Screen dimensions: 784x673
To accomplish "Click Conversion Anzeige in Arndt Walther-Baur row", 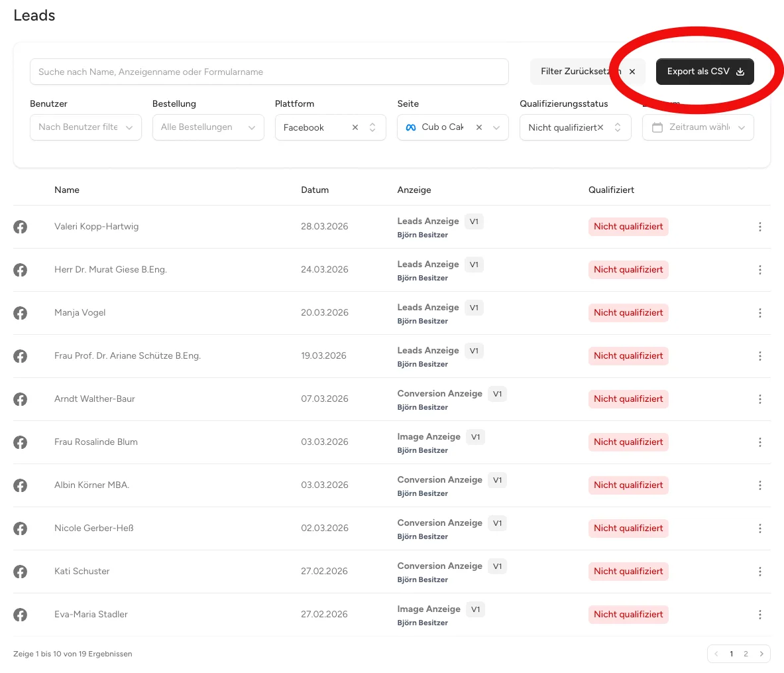I will [x=439, y=394].
